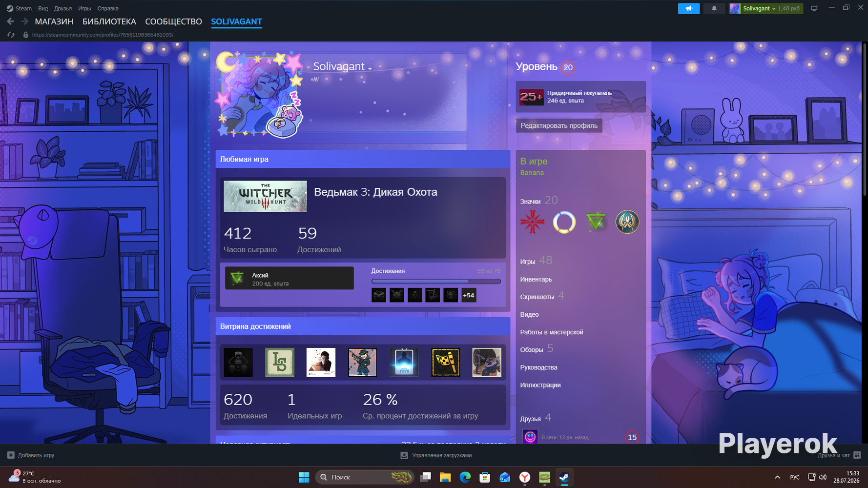868x488 pixels.
Task: Click the plus icon for Добавить игру
Action: coord(11,455)
